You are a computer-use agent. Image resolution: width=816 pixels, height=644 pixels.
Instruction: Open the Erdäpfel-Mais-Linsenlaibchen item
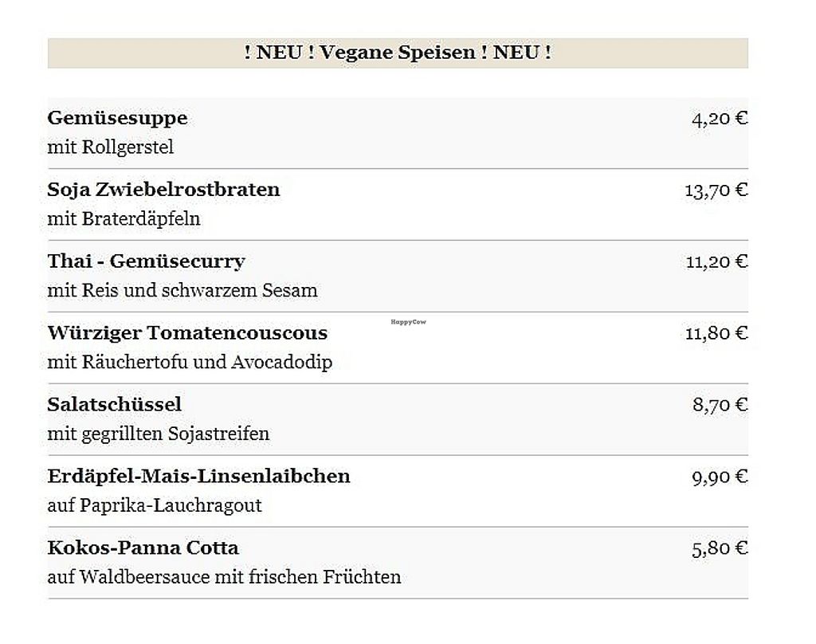click(x=198, y=477)
